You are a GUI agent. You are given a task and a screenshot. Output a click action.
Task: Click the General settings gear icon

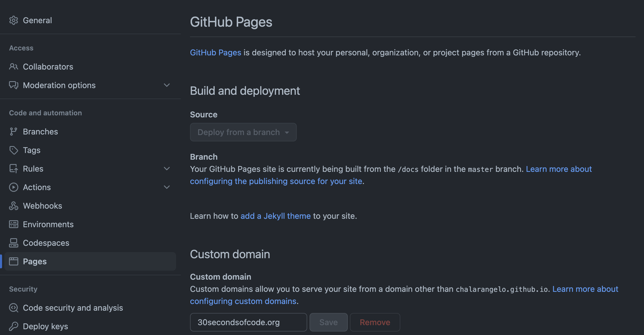[13, 20]
